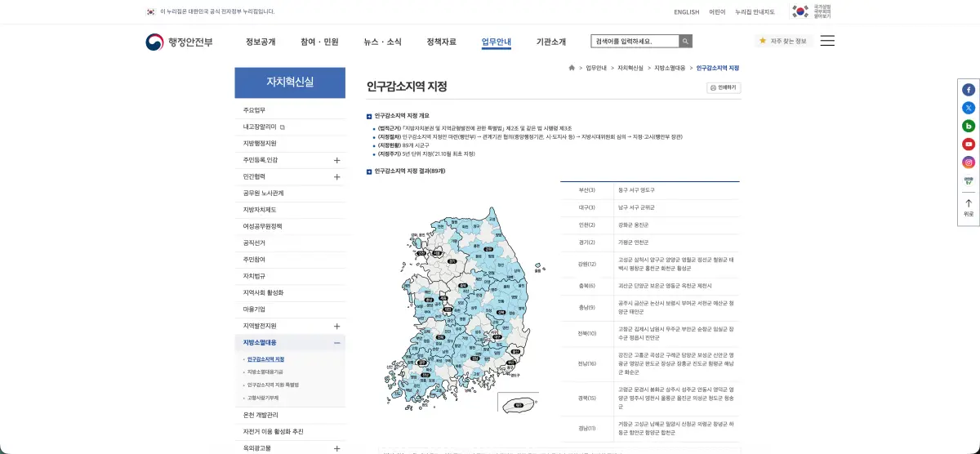The height and width of the screenshot is (454, 980).
Task: Click the Instagram icon
Action: click(969, 162)
